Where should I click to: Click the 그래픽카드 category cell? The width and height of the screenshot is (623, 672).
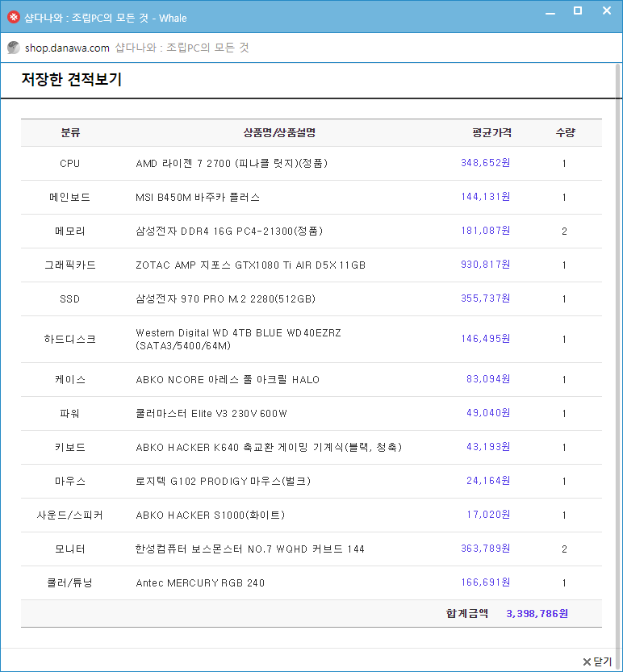pyautogui.click(x=70, y=265)
